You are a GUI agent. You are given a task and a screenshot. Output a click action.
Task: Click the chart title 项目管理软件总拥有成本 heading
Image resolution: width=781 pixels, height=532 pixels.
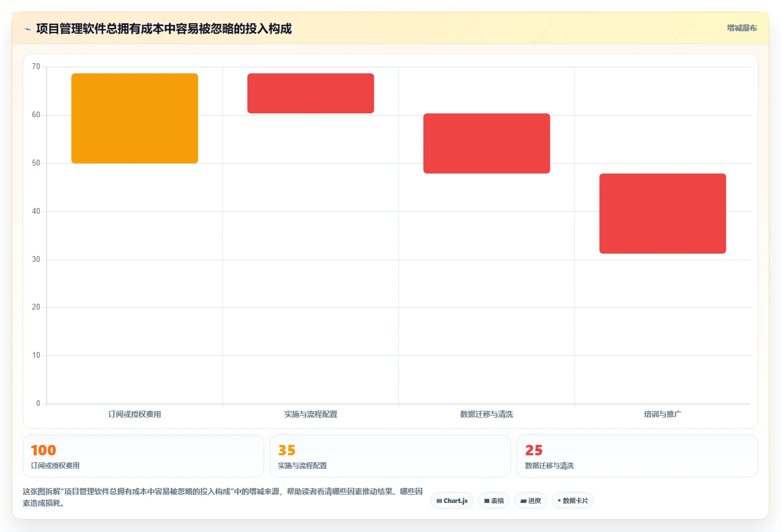click(164, 29)
